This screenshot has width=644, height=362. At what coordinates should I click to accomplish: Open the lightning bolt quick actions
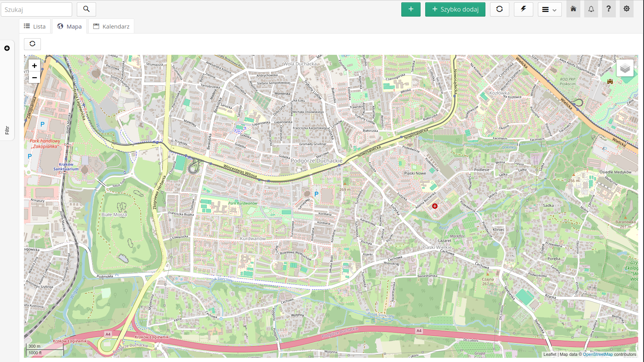click(x=523, y=9)
